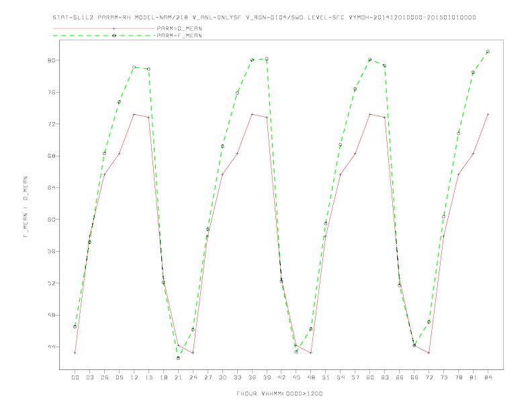Click the red O_MEAN marker at hour 84
532x411 pixels.
(x=488, y=114)
